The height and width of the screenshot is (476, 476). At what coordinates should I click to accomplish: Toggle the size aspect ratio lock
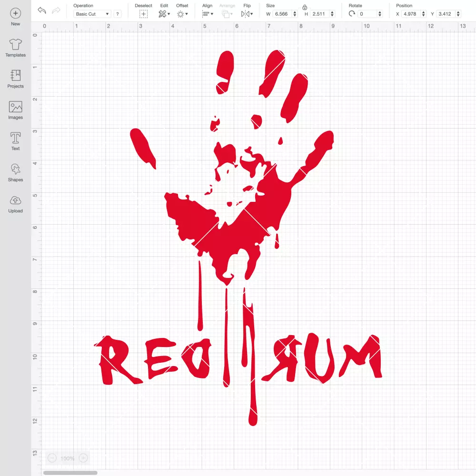point(305,7)
